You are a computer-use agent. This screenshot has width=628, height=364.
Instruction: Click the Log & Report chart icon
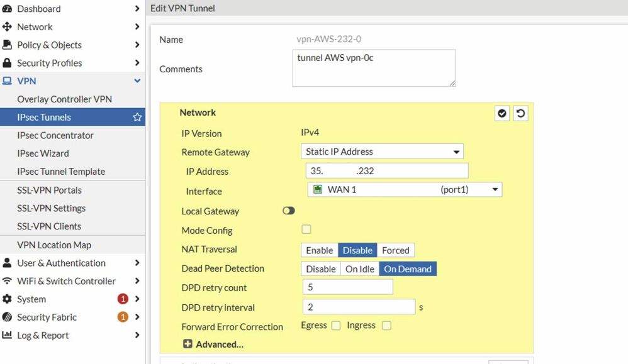(x=8, y=335)
